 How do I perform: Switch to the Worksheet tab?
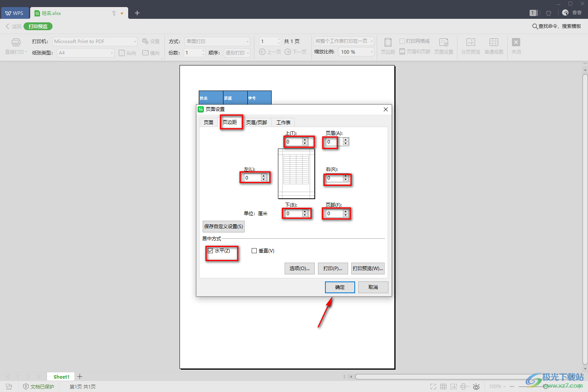[x=283, y=122]
